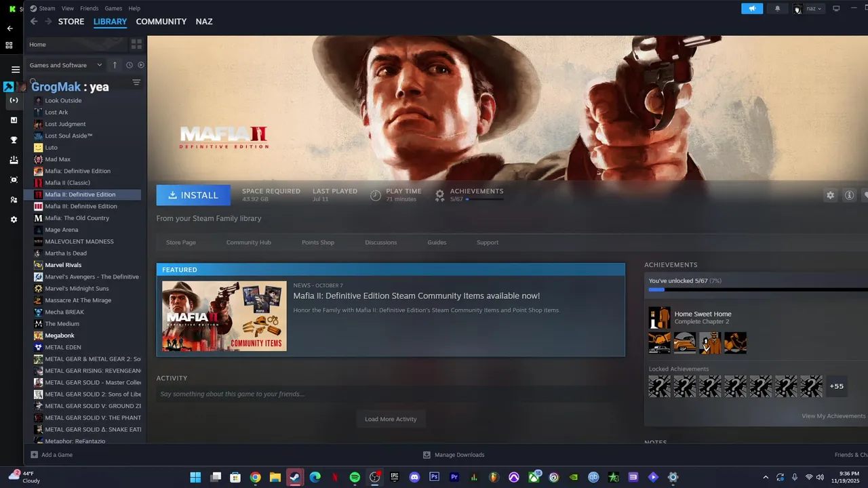
Task: Click the overlay sidebar grid apps icon
Action: [x=9, y=45]
